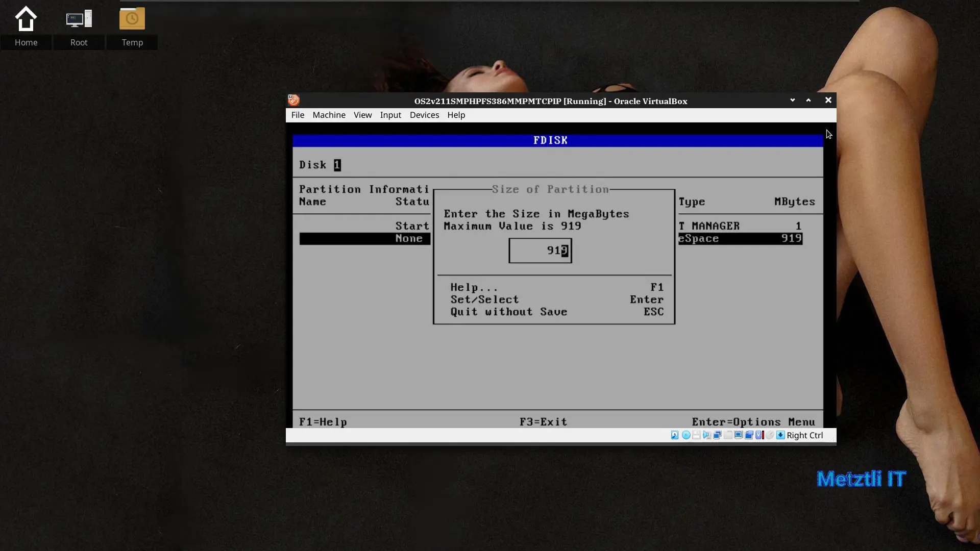Click the keyboard capture arrow icon in status bar

[x=780, y=435]
